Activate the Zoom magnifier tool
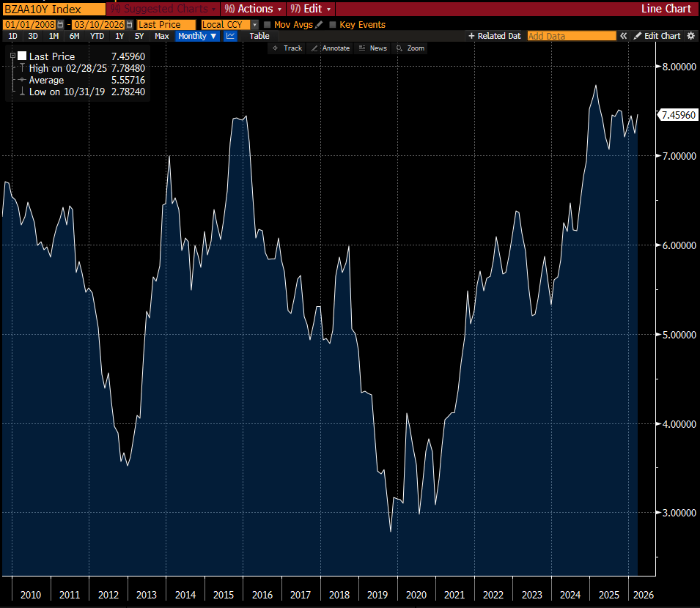 pyautogui.click(x=410, y=48)
